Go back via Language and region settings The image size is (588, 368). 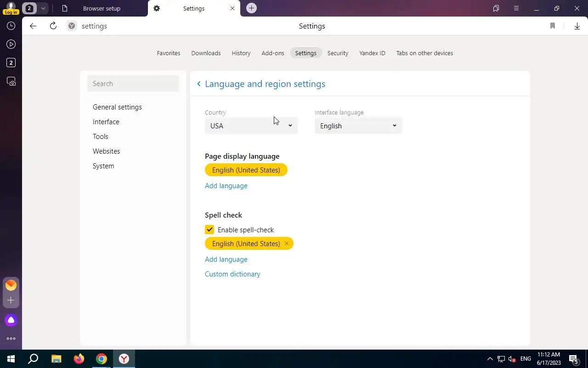(261, 84)
